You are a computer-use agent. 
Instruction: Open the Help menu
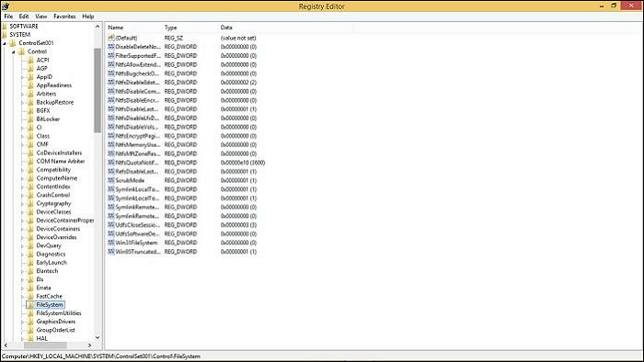coord(88,17)
